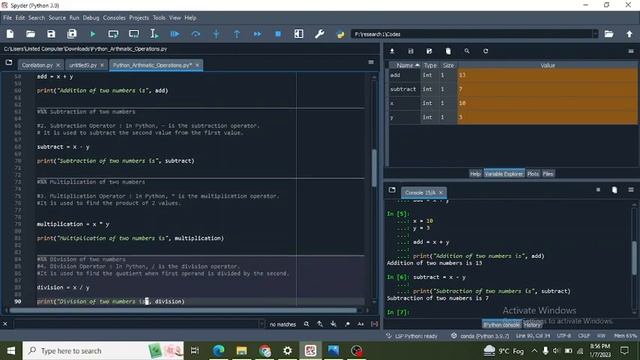Step over current line in debugger
Screen dimensions: 640x360
196,34
